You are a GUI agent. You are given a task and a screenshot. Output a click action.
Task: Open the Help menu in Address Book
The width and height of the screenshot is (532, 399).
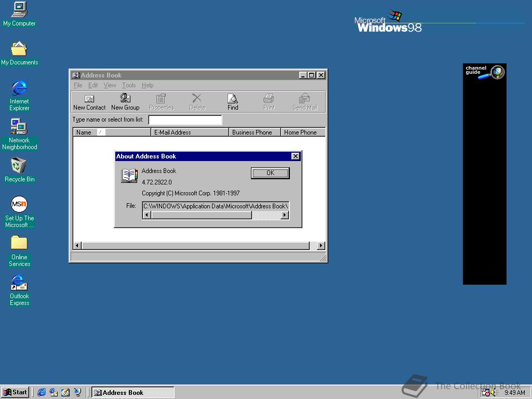coord(148,85)
